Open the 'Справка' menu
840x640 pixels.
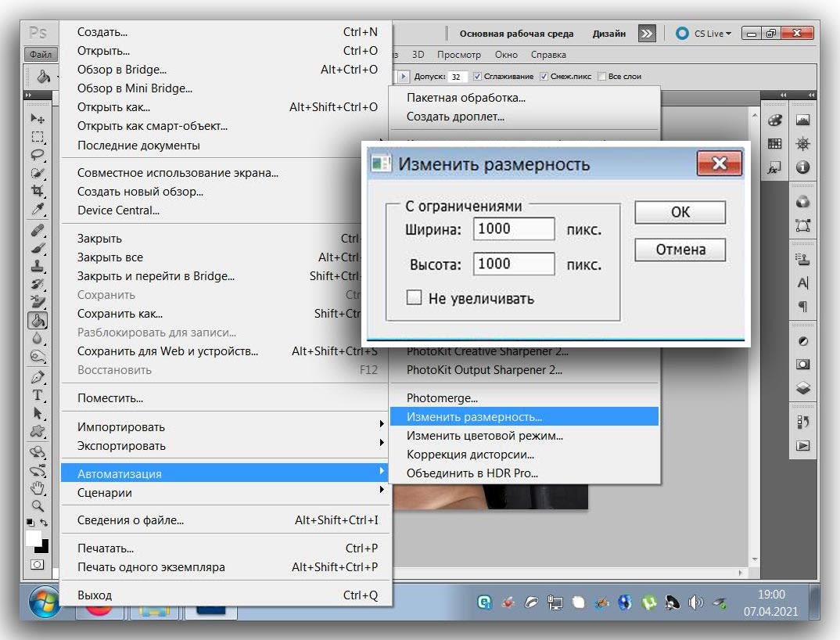pos(548,55)
